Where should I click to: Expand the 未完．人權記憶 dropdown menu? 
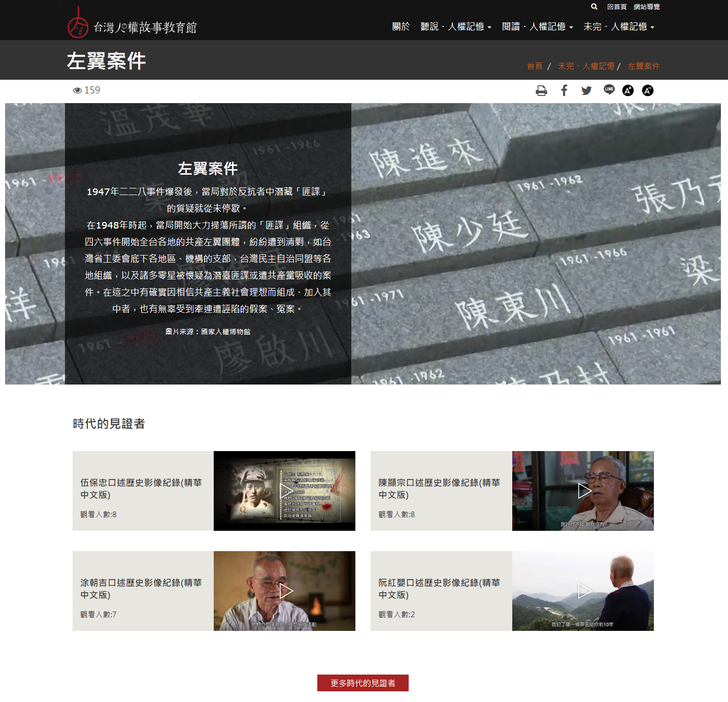coord(619,27)
